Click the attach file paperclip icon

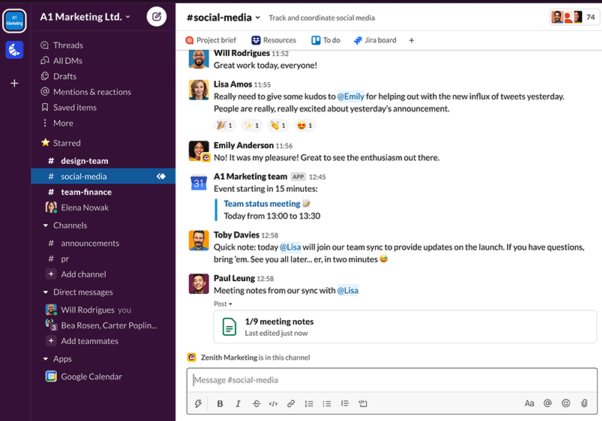click(x=584, y=404)
